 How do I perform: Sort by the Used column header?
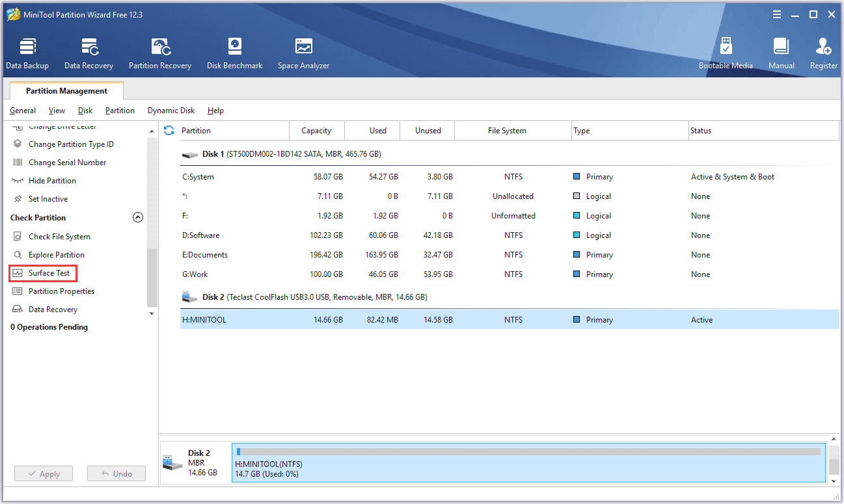pyautogui.click(x=372, y=131)
